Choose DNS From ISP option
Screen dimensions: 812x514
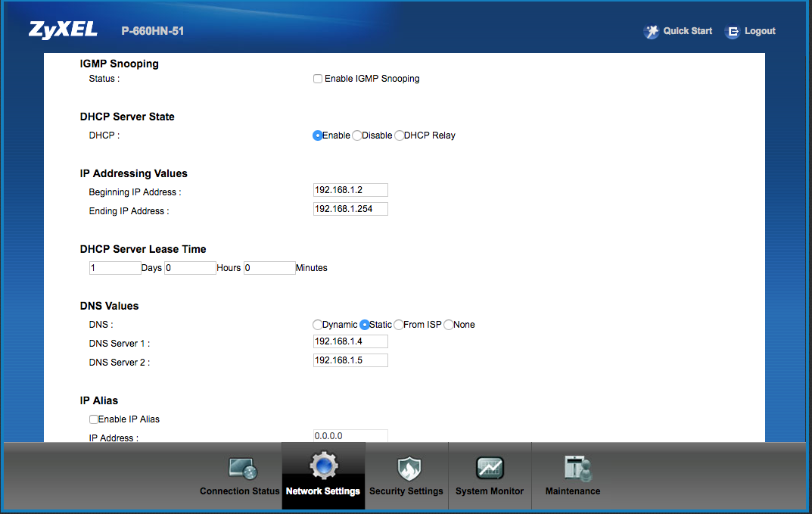tap(399, 324)
